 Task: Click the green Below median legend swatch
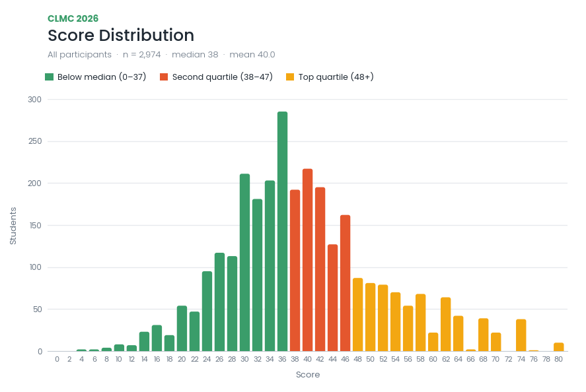pos(49,77)
